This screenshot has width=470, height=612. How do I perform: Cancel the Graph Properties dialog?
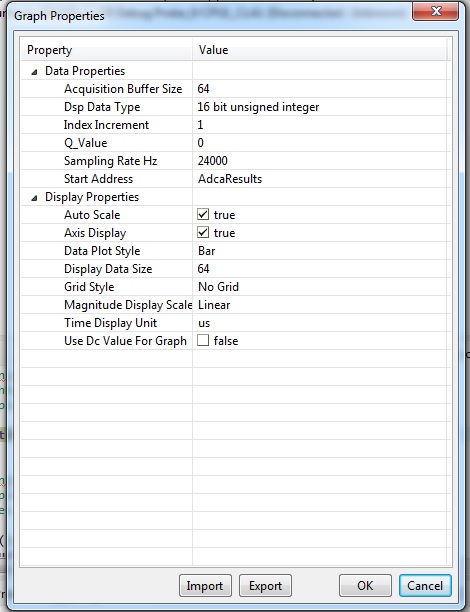tap(425, 585)
